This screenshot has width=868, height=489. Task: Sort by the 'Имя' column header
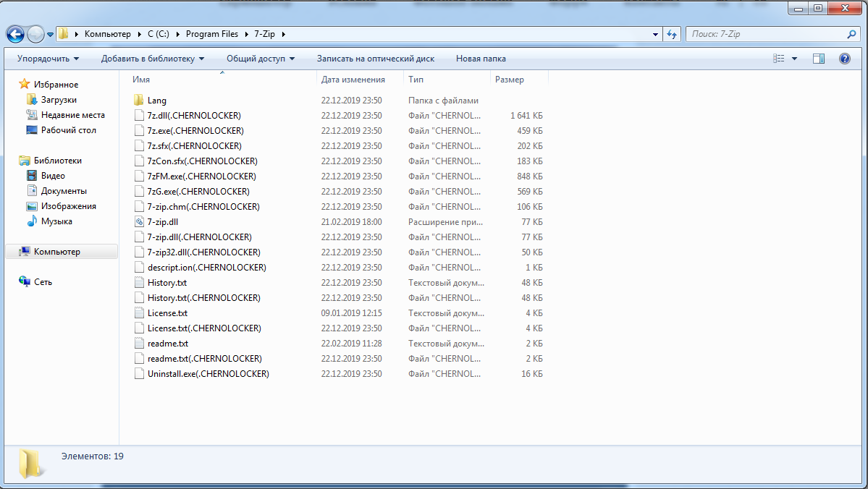coord(141,80)
